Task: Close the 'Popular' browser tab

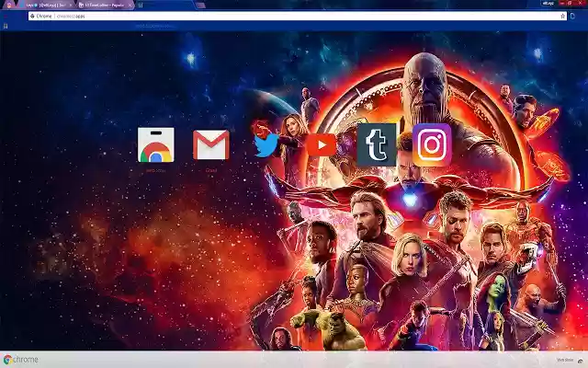Action: pyautogui.click(x=130, y=6)
